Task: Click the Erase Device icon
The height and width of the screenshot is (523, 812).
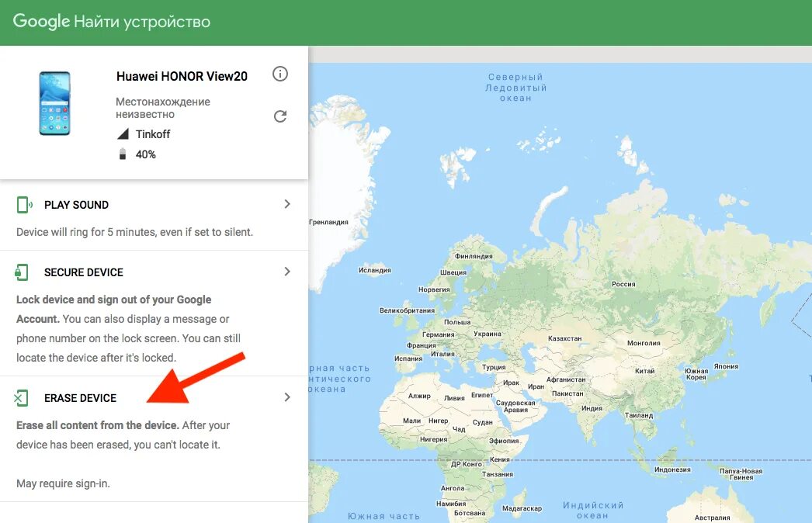Action: tap(21, 398)
